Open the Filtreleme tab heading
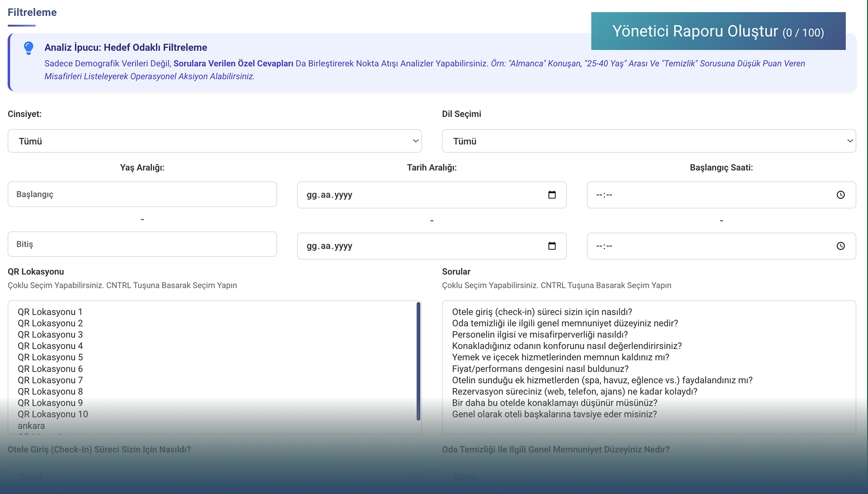The width and height of the screenshot is (868, 494). point(32,13)
